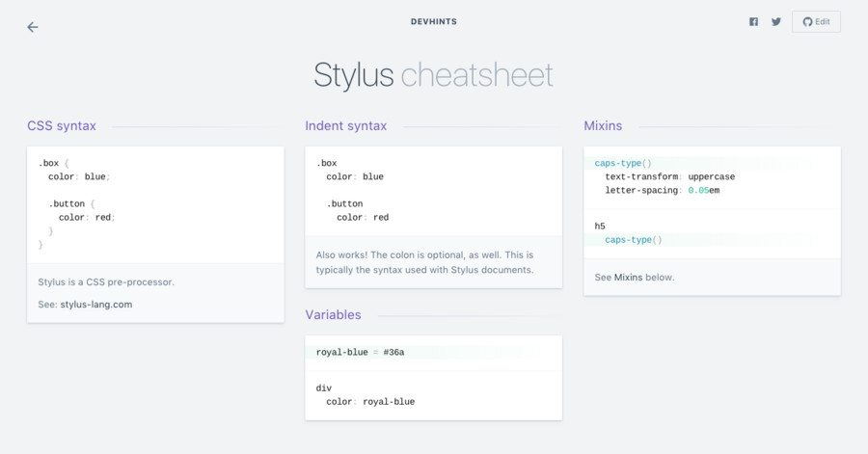Share the page on Facebook
The width and height of the screenshot is (868, 454).
click(x=753, y=21)
